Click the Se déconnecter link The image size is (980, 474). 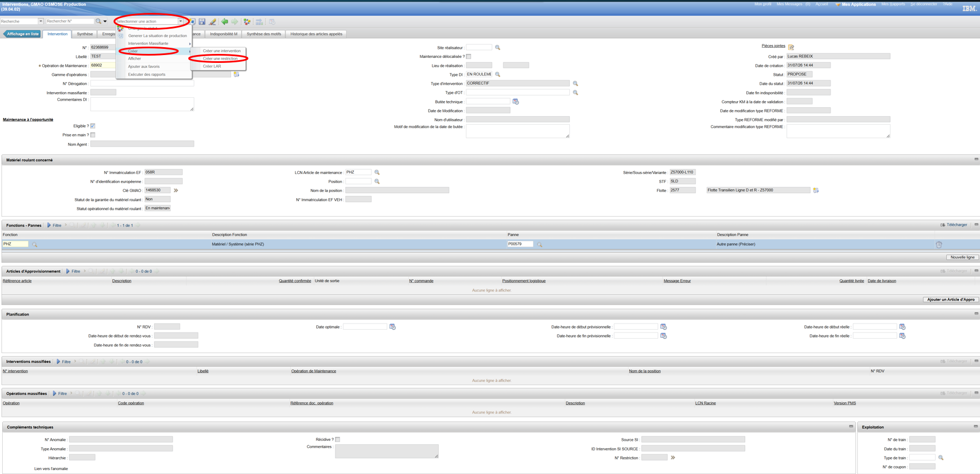[924, 4]
